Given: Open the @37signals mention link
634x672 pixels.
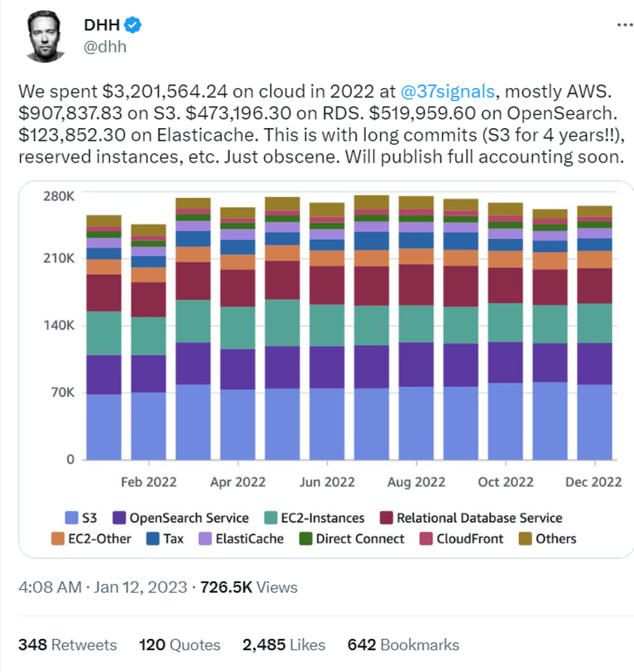Looking at the screenshot, I should pyautogui.click(x=448, y=91).
